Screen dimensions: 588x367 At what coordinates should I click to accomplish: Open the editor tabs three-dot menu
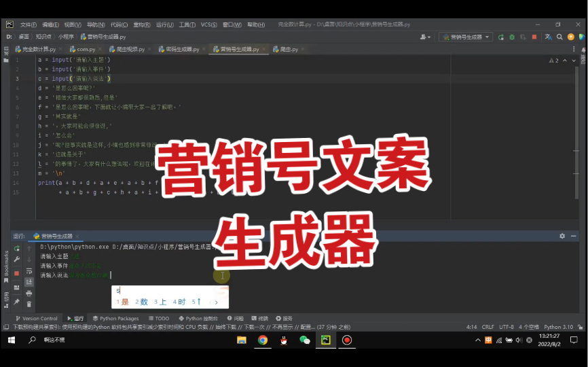(x=574, y=49)
